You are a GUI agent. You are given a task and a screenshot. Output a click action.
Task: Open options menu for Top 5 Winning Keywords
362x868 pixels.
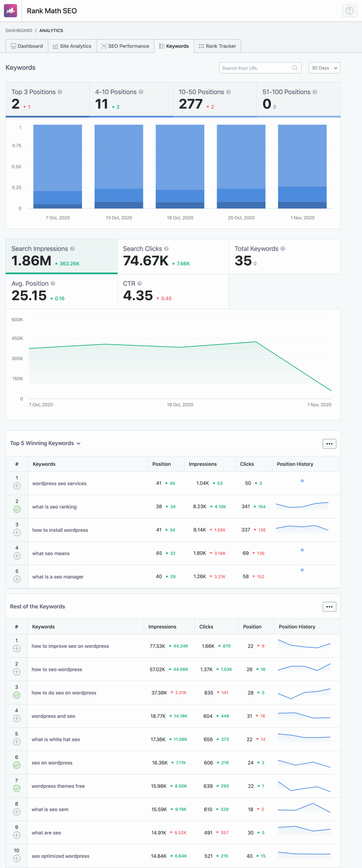click(329, 443)
